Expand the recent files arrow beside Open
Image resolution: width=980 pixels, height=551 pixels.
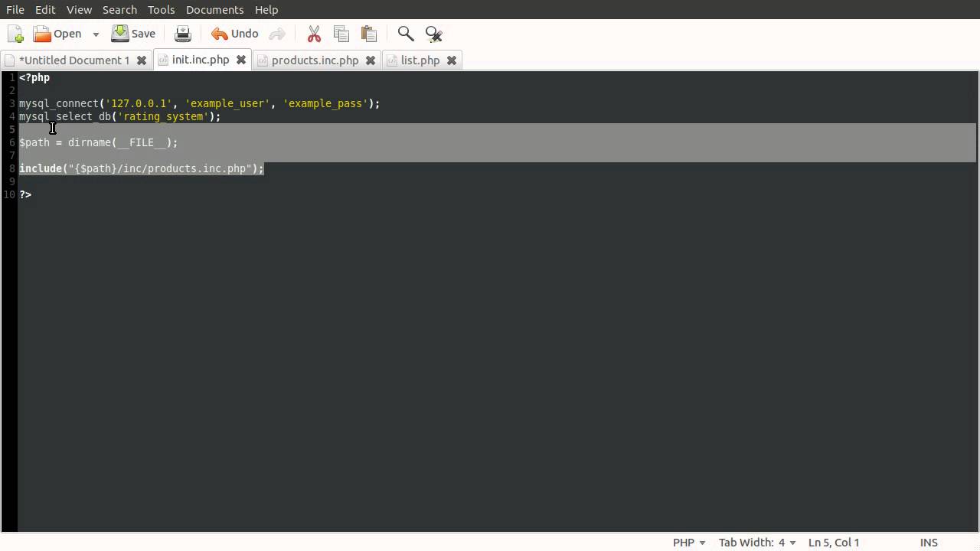tap(96, 34)
